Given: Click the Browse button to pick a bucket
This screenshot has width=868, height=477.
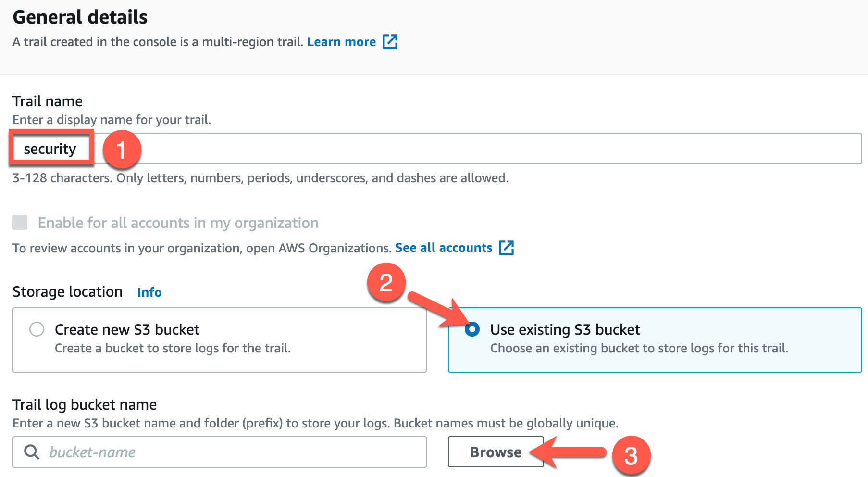Looking at the screenshot, I should pyautogui.click(x=496, y=452).
